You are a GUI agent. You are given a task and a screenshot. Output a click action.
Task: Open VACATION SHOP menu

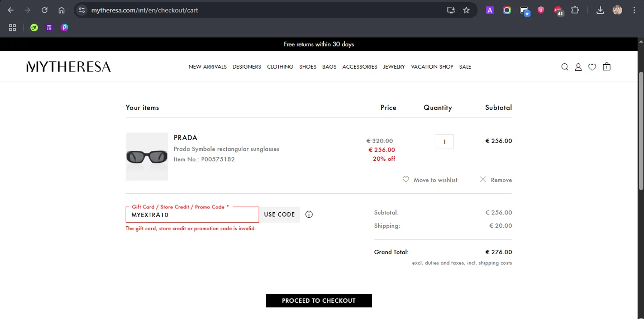pos(432,67)
